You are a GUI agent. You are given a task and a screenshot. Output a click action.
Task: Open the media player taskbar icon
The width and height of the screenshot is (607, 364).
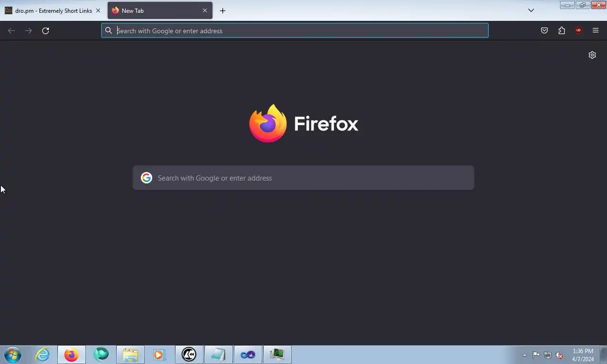point(159,355)
